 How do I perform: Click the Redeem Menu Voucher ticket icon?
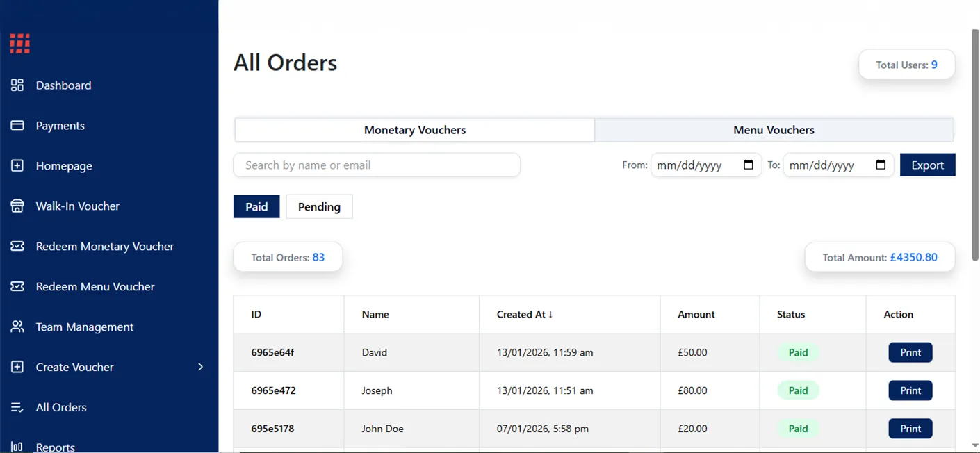17,287
